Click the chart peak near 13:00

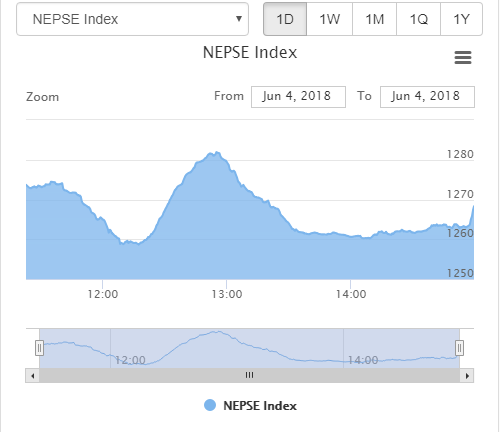click(217, 153)
